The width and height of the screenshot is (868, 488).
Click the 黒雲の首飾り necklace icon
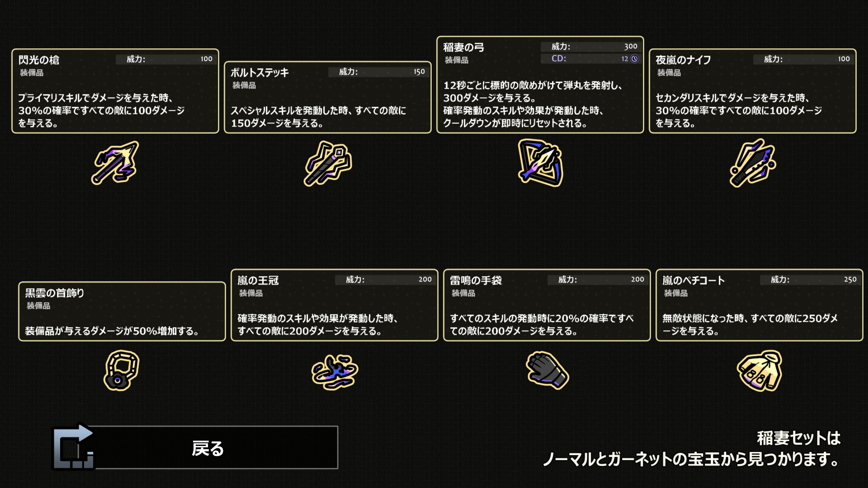(x=122, y=370)
